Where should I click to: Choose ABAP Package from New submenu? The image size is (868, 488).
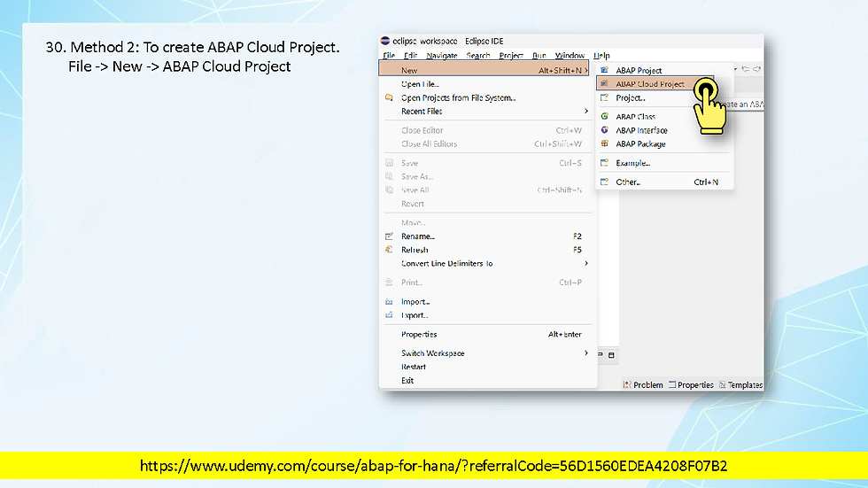pyautogui.click(x=640, y=143)
